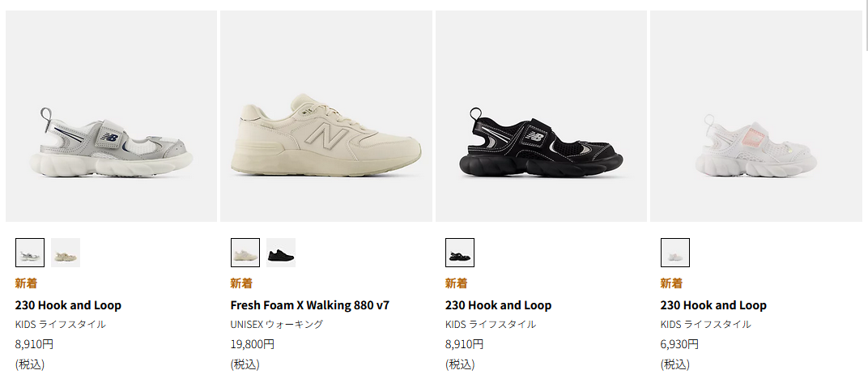Select white-pink sandal color swatch
Viewport: 868px width, 383px height.
675,253
